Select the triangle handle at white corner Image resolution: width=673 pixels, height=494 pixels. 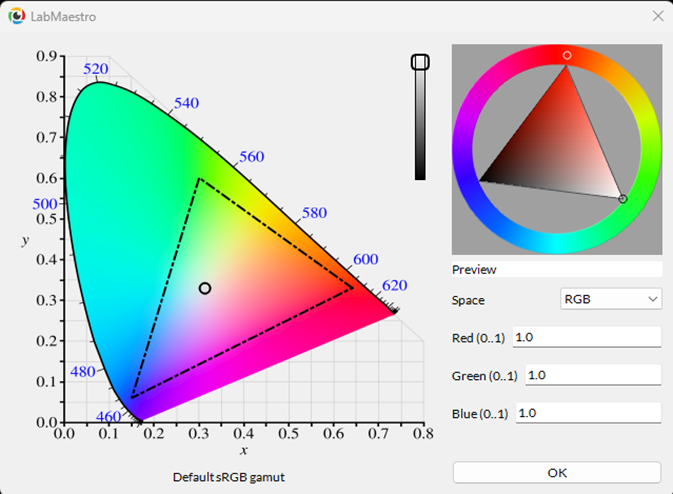pyautogui.click(x=623, y=199)
